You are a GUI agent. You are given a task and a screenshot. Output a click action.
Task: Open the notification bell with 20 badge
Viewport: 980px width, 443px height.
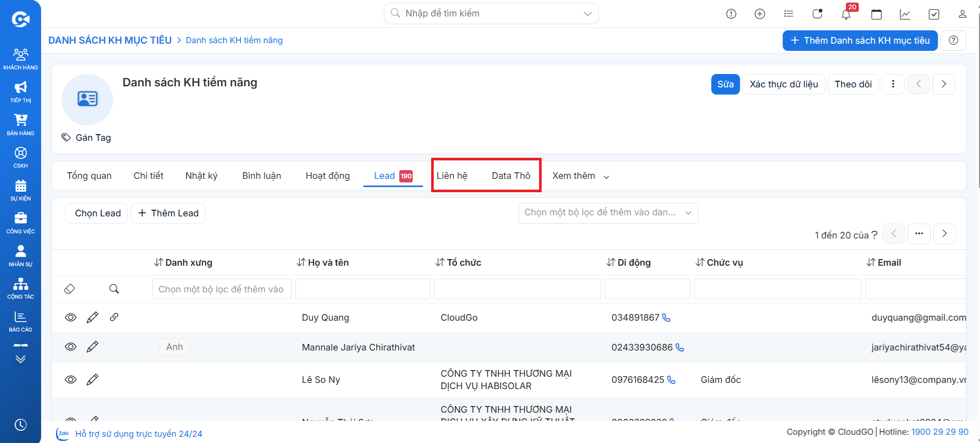point(846,14)
